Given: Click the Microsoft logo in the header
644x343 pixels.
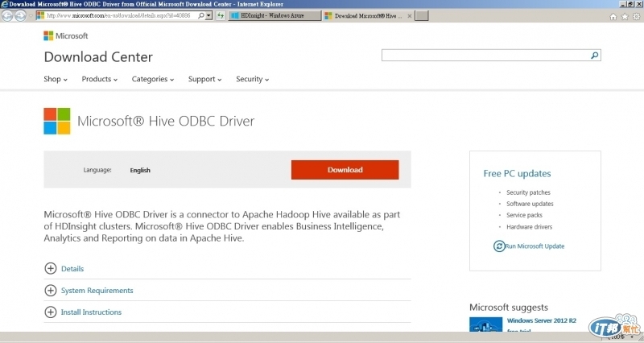Looking at the screenshot, I should [66, 35].
